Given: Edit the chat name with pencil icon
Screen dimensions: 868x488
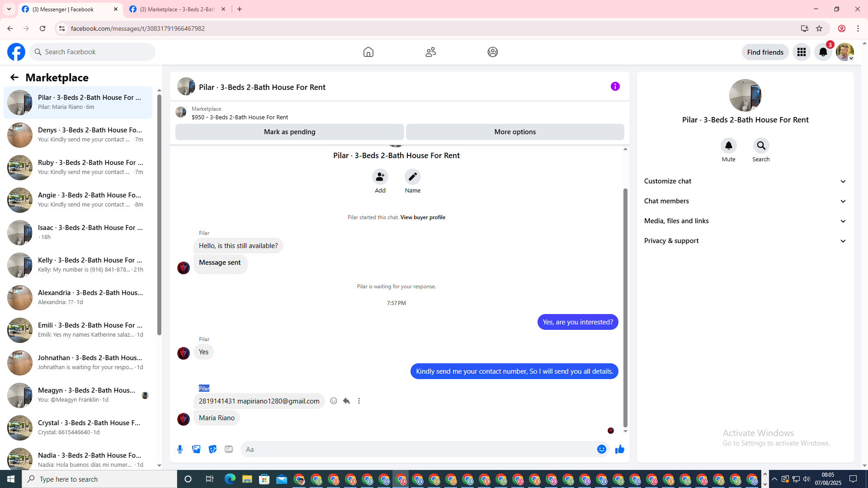Looking at the screenshot, I should click(413, 177).
